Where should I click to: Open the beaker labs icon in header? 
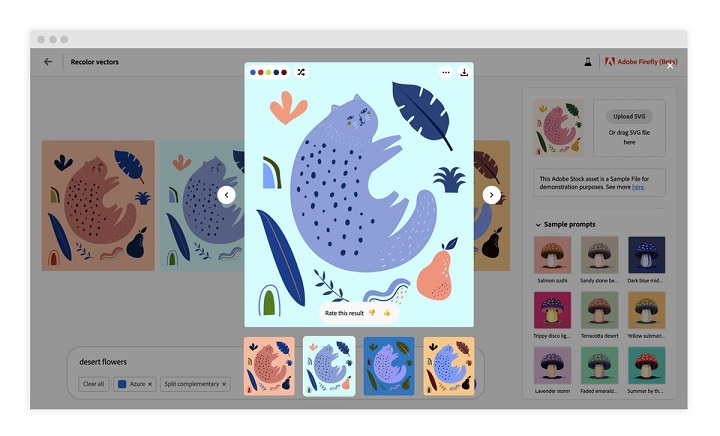pos(588,61)
